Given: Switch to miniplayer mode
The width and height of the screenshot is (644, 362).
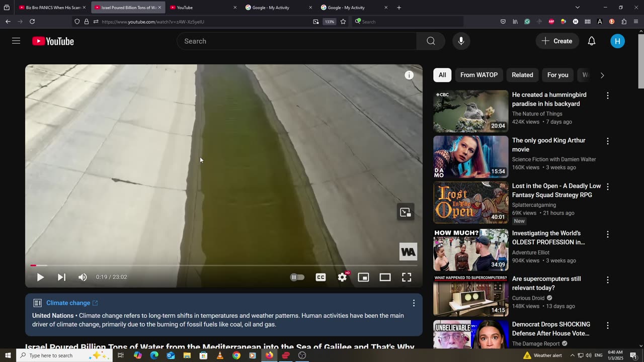Looking at the screenshot, I should coord(363,277).
